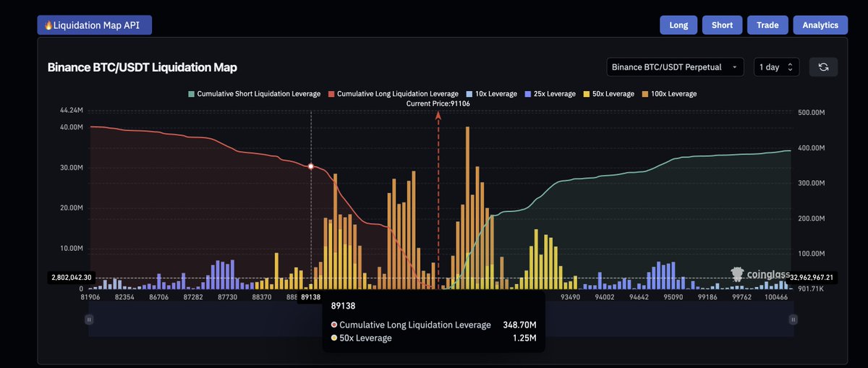868x368 pixels.
Task: Click the 99186 x-axis price label
Action: [x=707, y=297]
